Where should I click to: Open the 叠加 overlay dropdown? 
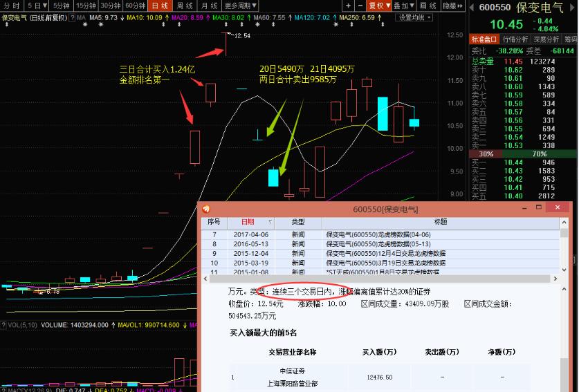(x=403, y=6)
